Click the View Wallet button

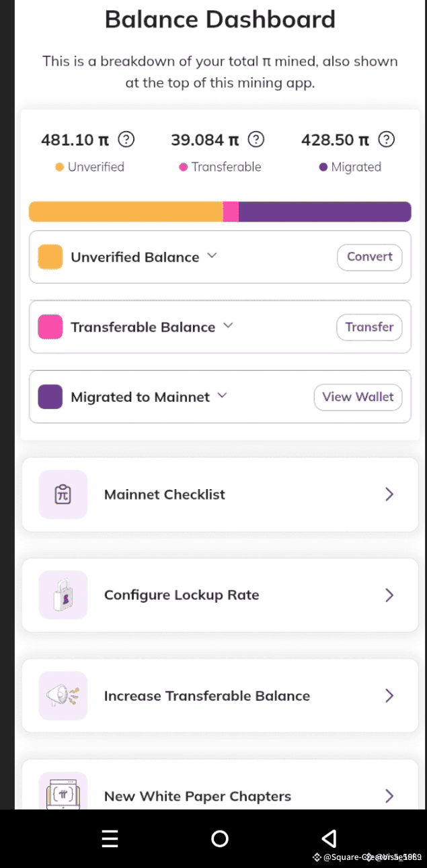(x=358, y=397)
